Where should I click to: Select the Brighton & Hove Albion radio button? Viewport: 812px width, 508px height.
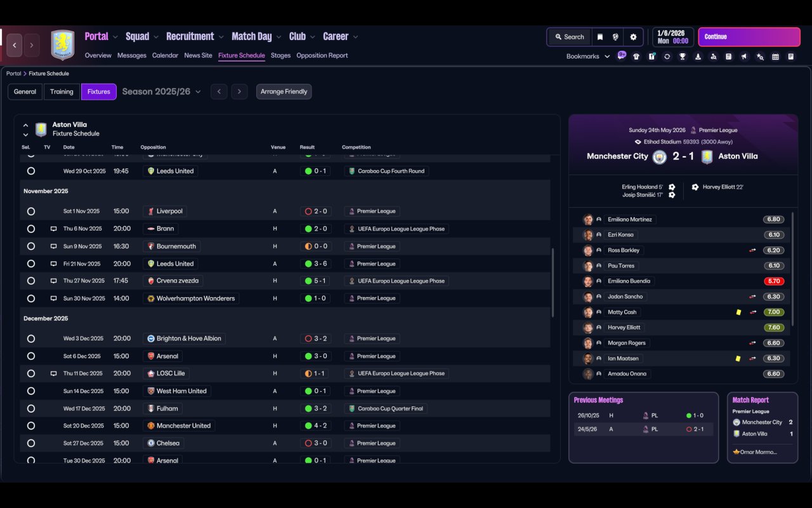click(x=31, y=339)
